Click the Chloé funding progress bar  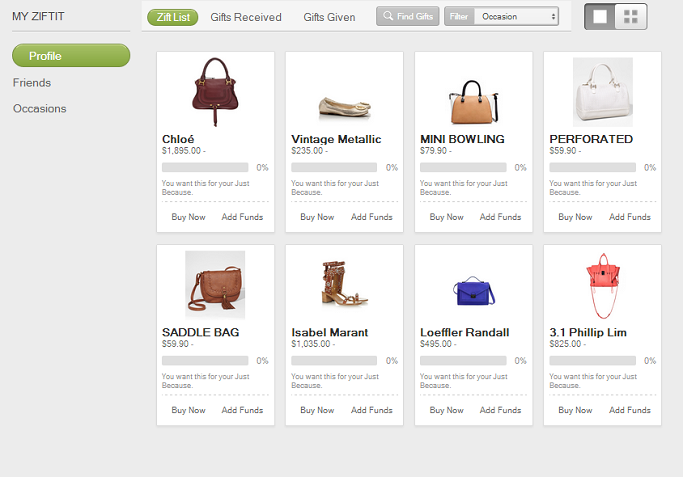[x=205, y=167]
